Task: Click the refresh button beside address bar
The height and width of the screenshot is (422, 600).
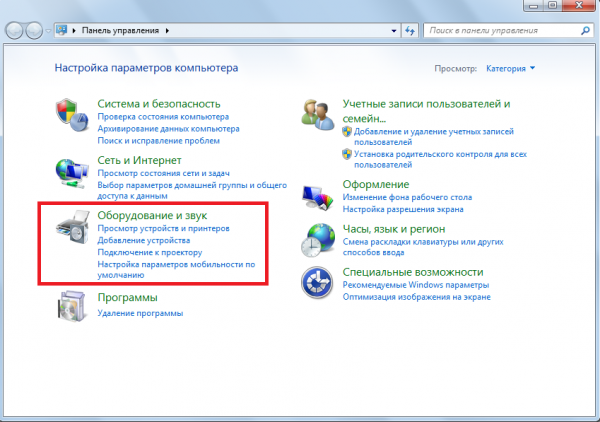Action: coord(410,31)
